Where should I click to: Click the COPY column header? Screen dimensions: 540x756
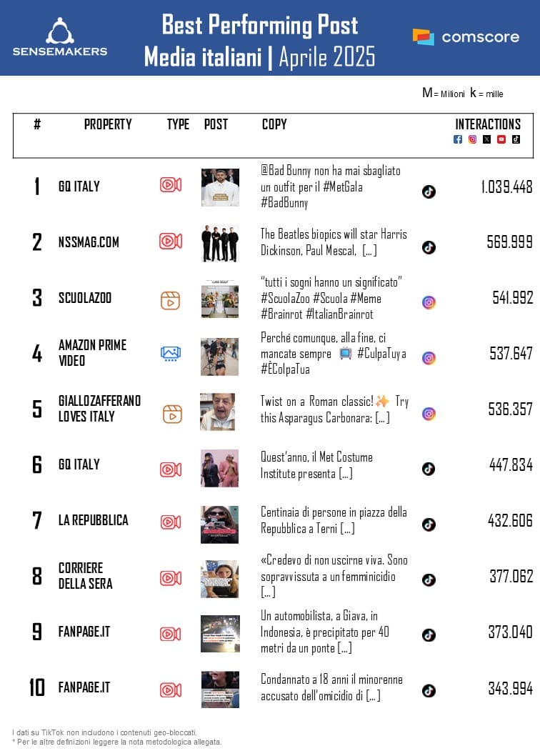(274, 124)
